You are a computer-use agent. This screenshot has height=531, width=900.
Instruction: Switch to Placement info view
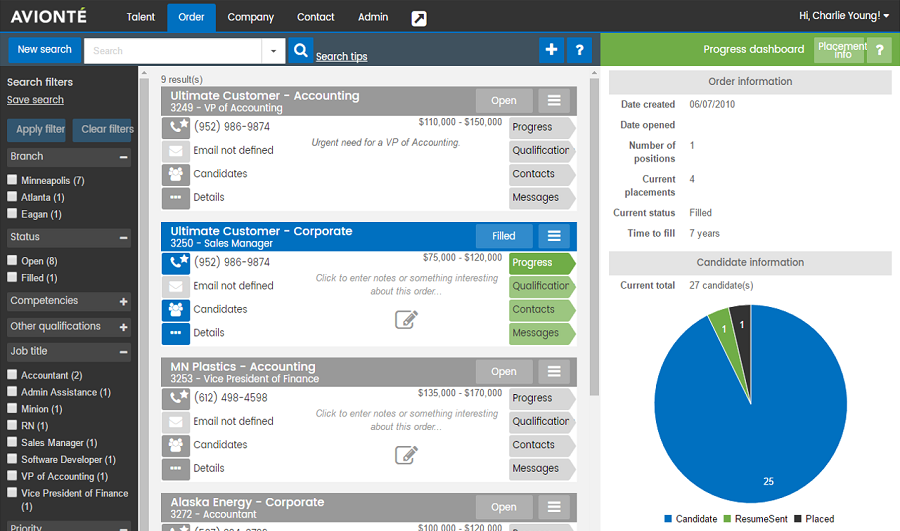840,51
